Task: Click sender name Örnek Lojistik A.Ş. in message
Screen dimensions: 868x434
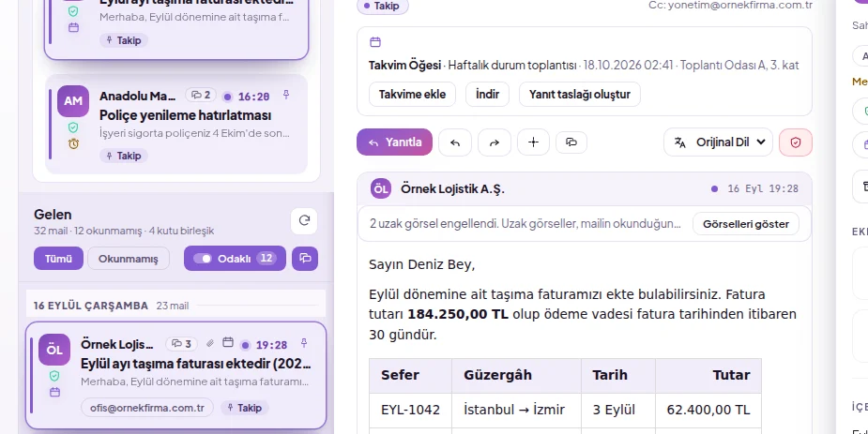Action: click(x=452, y=189)
